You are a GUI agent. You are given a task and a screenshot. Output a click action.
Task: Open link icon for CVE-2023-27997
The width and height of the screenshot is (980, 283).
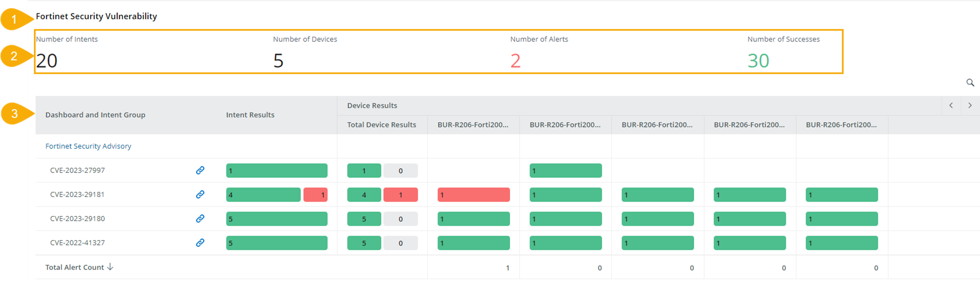[x=200, y=170]
